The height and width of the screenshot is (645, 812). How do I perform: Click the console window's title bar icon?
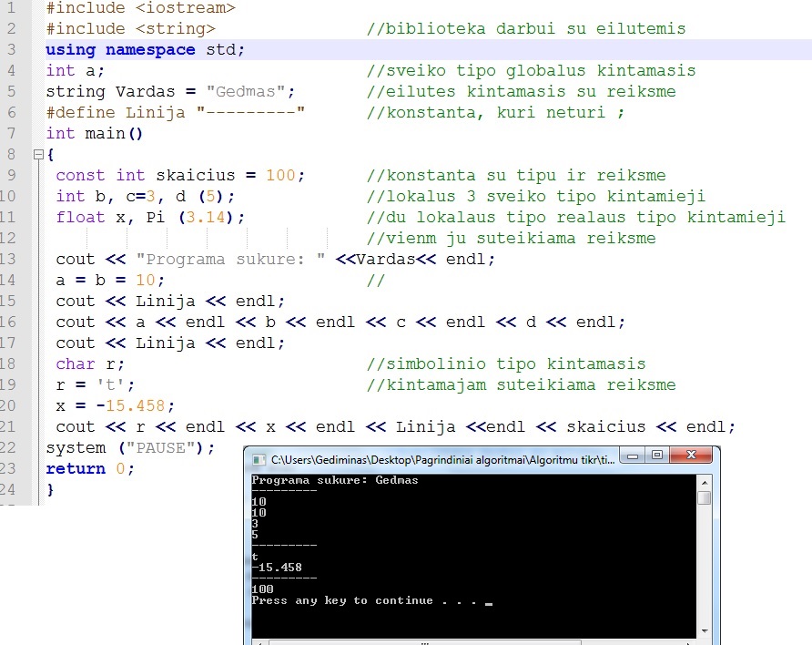[259, 460]
